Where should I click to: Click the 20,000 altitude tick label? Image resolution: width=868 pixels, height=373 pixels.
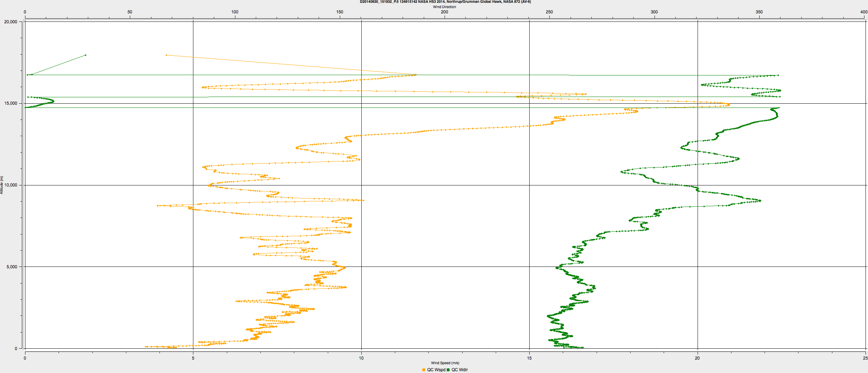click(11, 22)
